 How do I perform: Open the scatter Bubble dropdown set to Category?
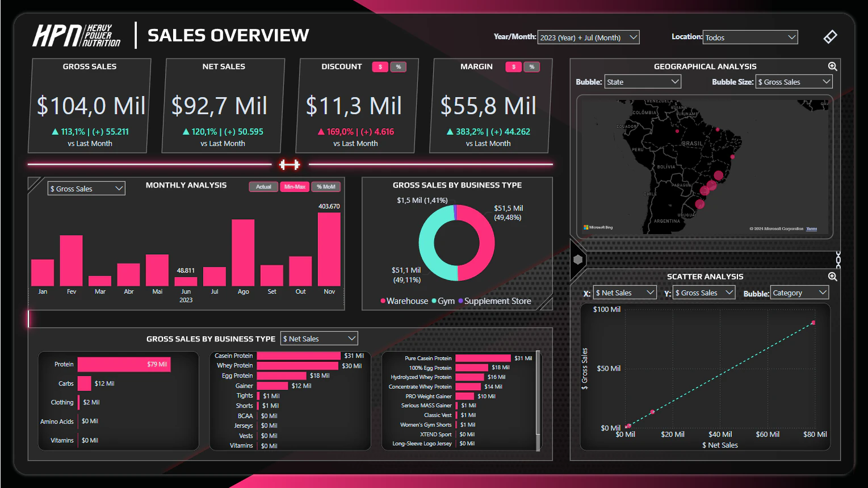tap(799, 293)
